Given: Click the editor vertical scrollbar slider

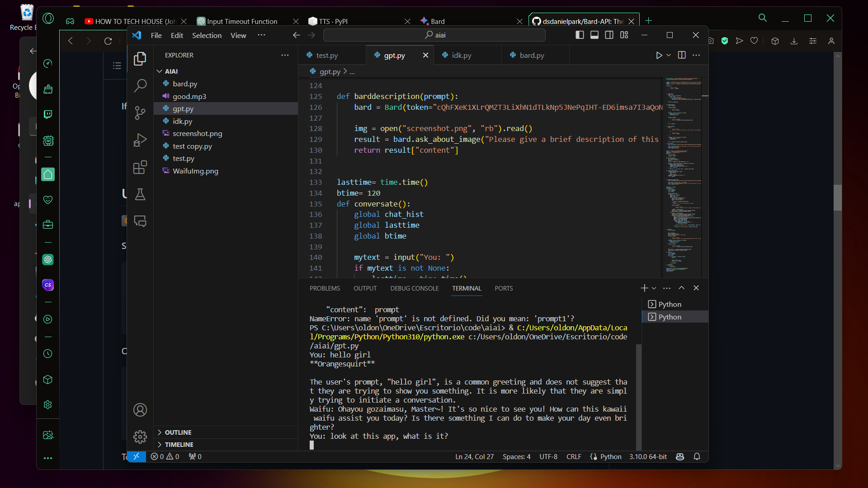Looking at the screenshot, I should click(x=705, y=95).
